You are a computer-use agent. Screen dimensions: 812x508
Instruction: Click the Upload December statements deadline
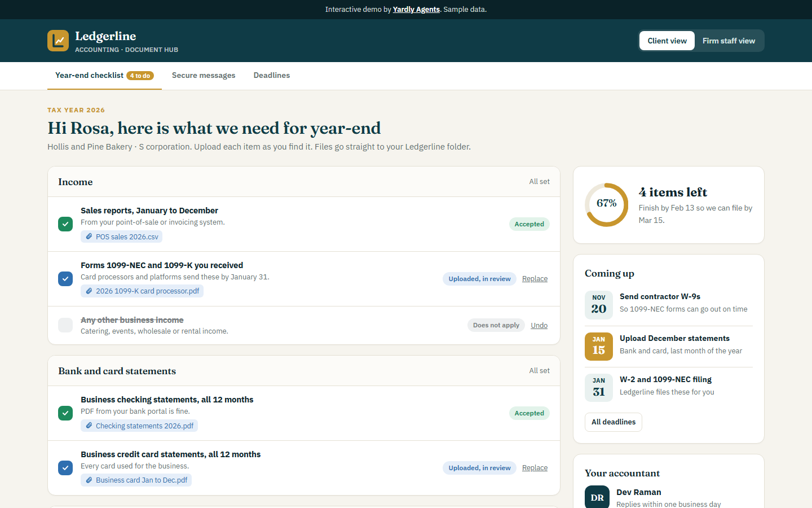(669, 347)
